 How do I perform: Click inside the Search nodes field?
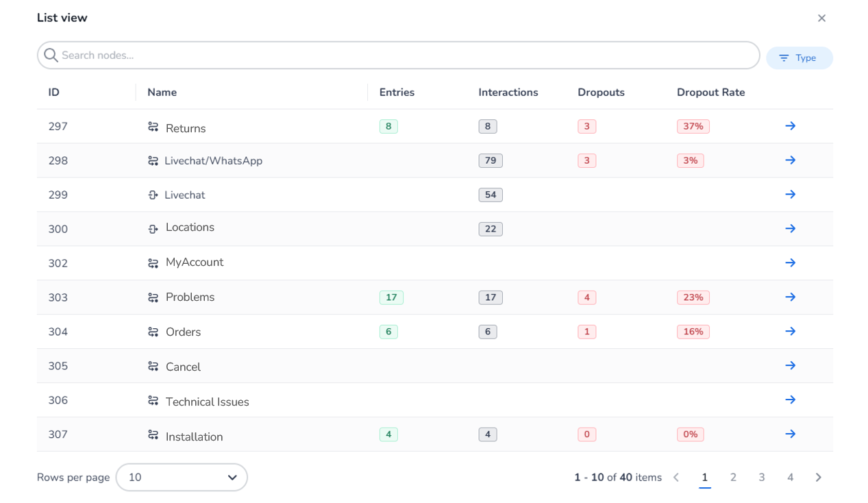coord(404,56)
